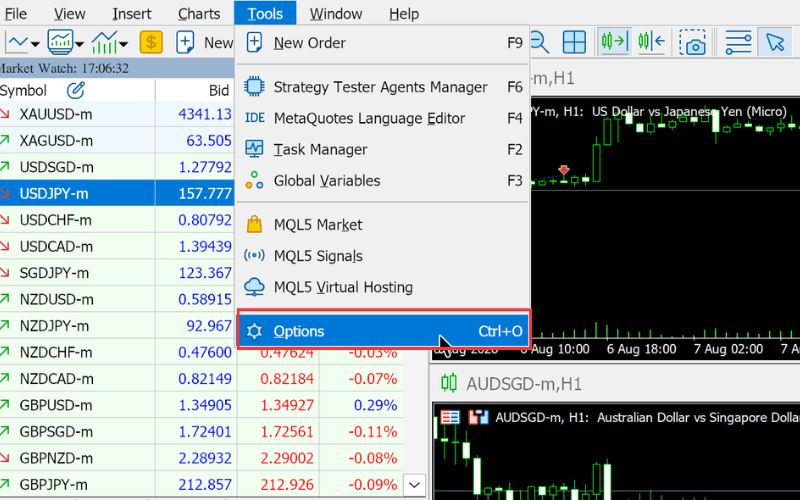The image size is (800, 500).
Task: Open the File menu
Action: coord(15,13)
